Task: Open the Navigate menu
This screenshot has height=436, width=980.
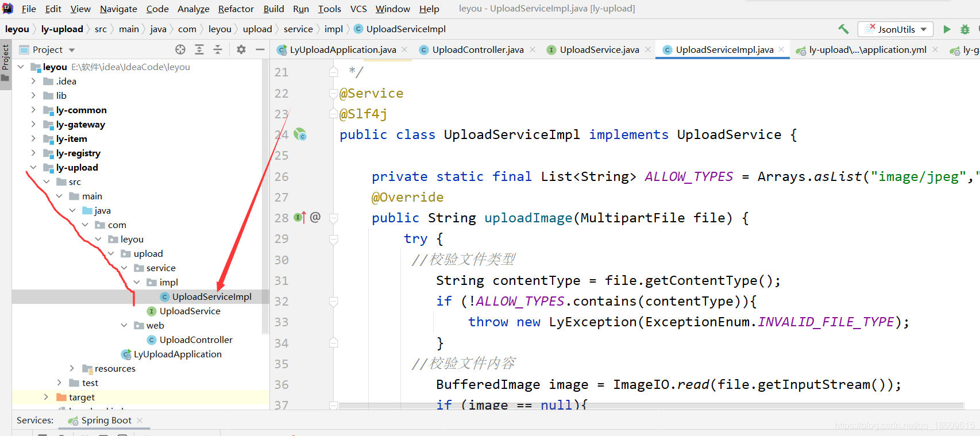Action: pyautogui.click(x=118, y=9)
